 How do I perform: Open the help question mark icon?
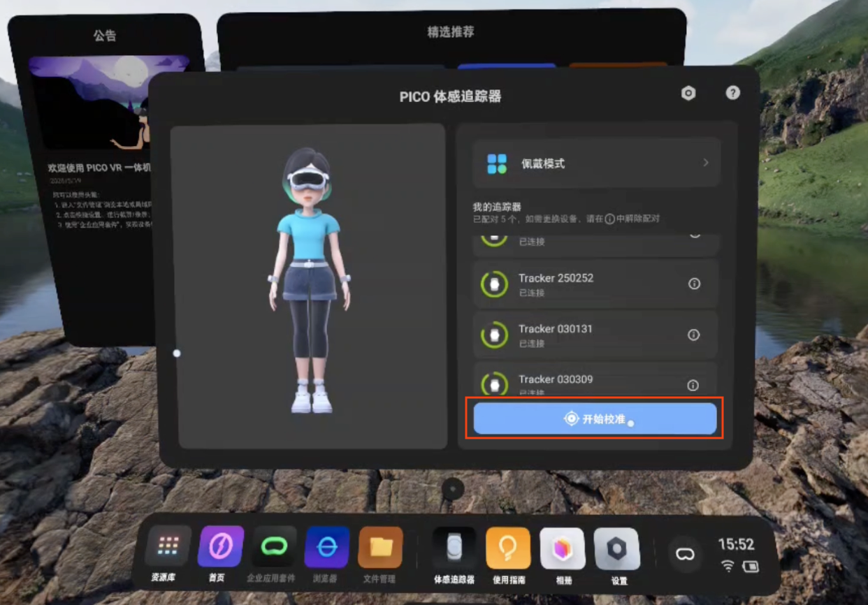(x=732, y=92)
